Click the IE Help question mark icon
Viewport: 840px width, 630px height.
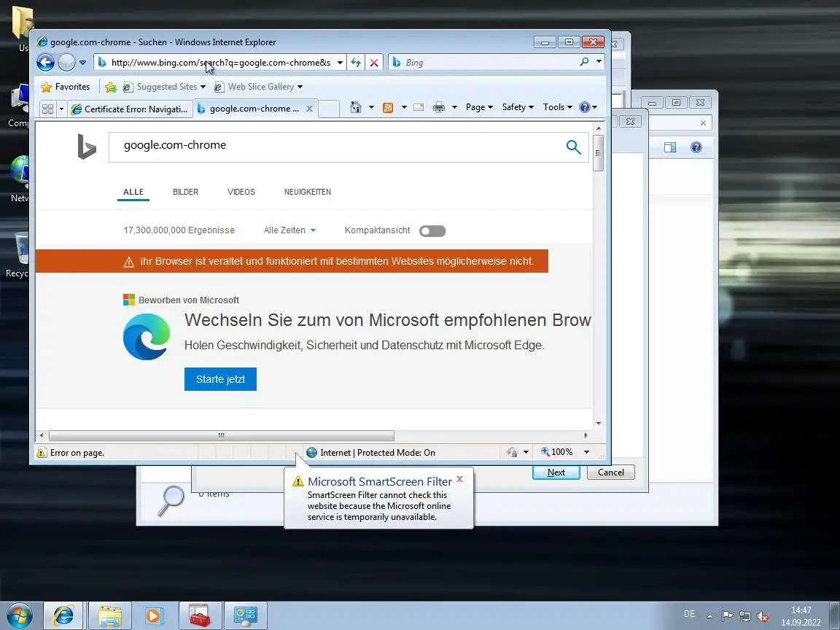(585, 107)
